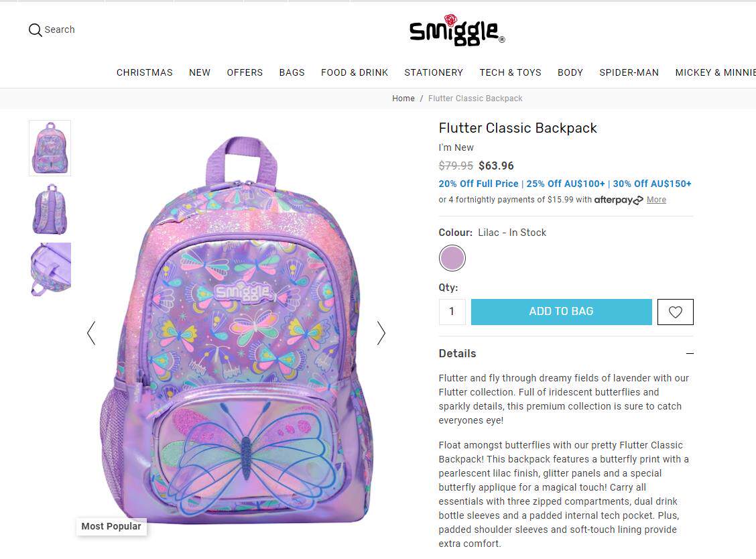Click the Smiggle logo

[456, 30]
